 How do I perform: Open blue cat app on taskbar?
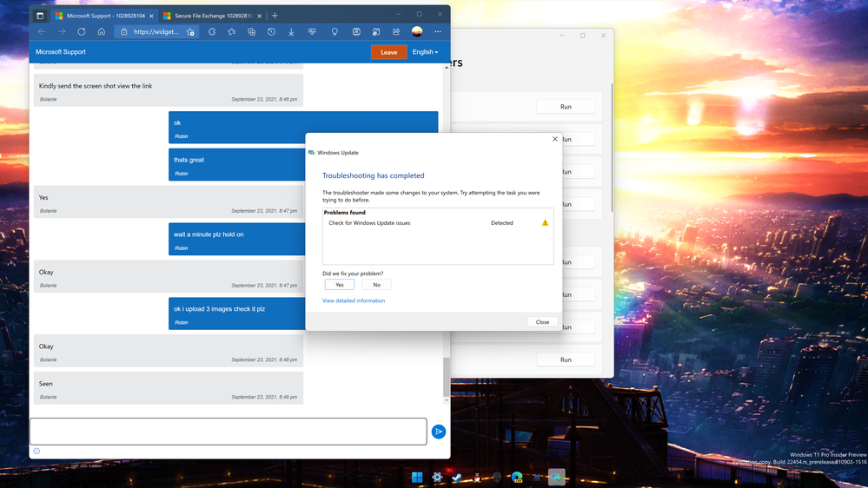(x=536, y=477)
